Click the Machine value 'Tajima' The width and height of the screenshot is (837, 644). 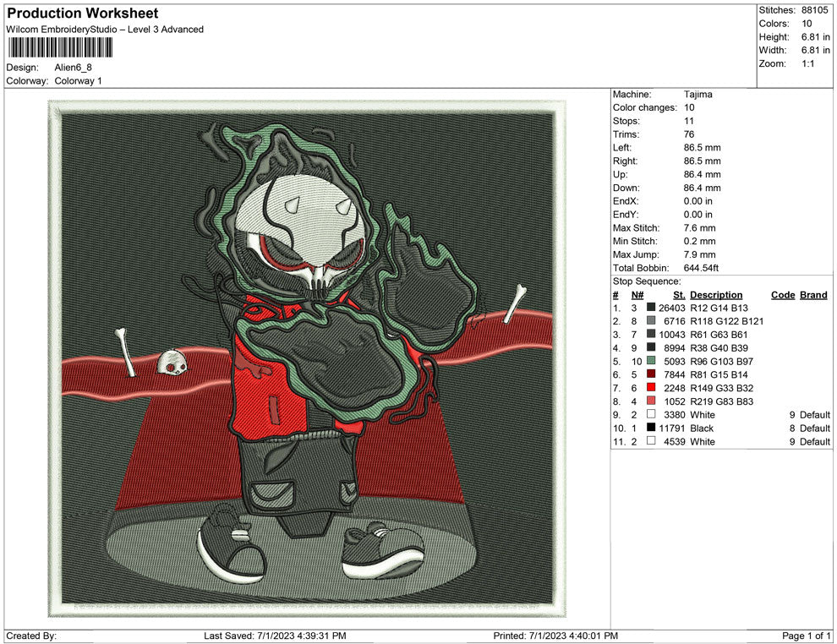tap(697, 95)
